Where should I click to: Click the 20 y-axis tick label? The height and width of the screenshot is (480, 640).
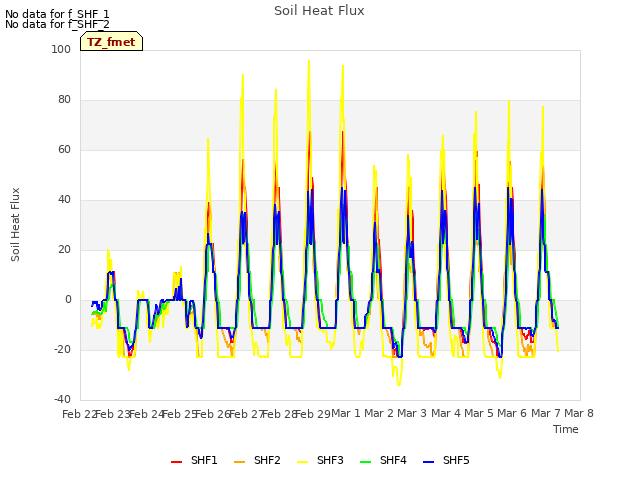[x=64, y=249]
